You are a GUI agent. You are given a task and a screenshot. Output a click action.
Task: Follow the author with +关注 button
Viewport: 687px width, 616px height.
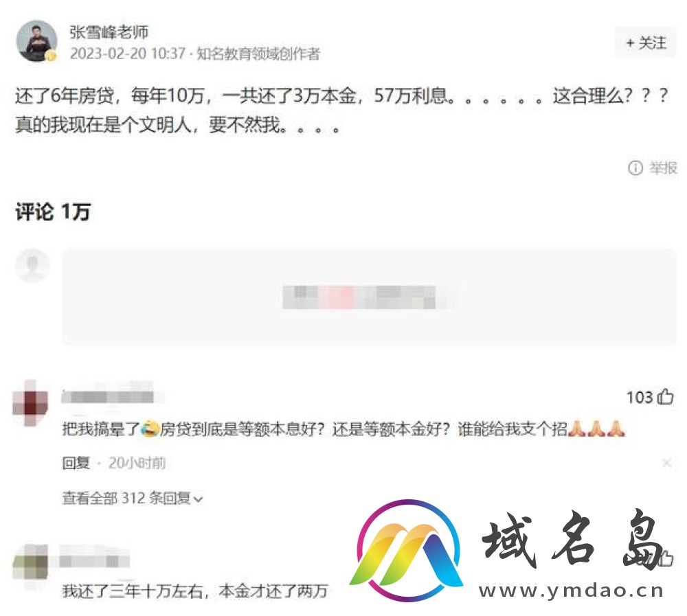tap(645, 43)
